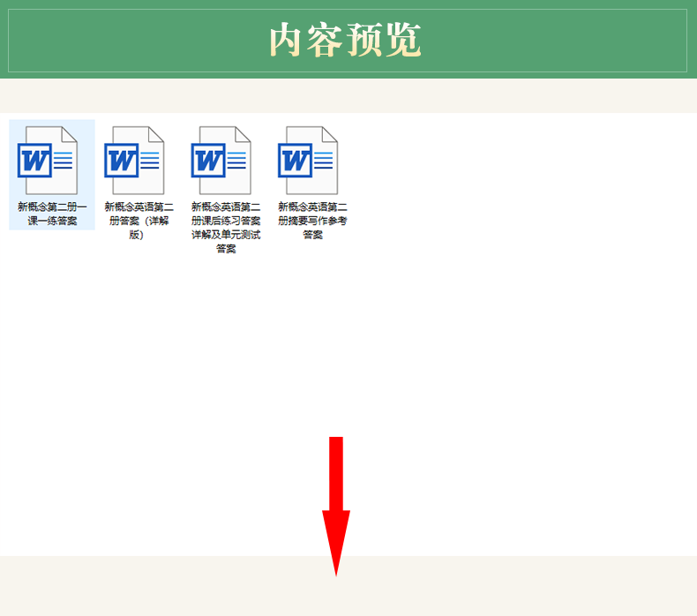Open the 课后练习答案详解及单元测试答案 Word document icon
Screen dimensions: 697x616
pos(221,160)
